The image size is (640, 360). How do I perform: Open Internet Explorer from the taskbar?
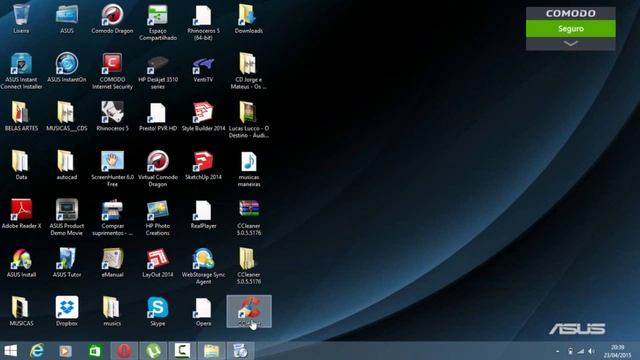[x=37, y=351]
